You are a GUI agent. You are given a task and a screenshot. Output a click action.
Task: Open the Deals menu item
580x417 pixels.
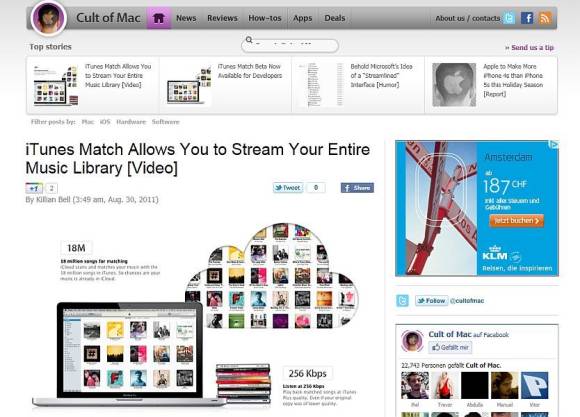click(x=335, y=18)
